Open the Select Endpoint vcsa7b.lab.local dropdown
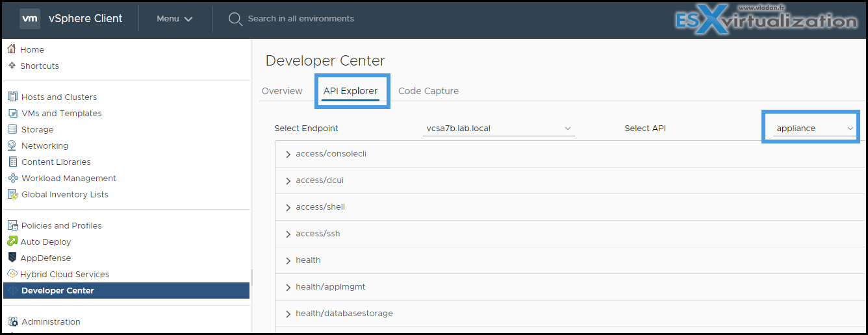Viewport: 868px width, 335px height. [498, 128]
